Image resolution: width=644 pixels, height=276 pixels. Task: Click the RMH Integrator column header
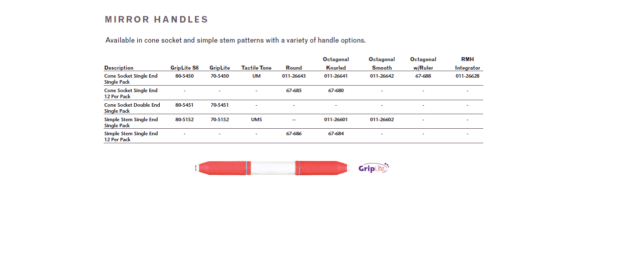[467, 64]
